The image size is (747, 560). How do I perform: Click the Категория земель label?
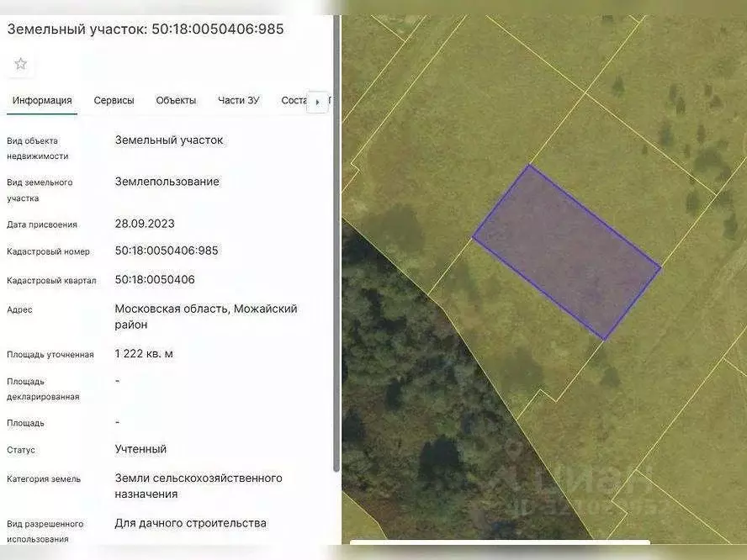click(x=44, y=479)
